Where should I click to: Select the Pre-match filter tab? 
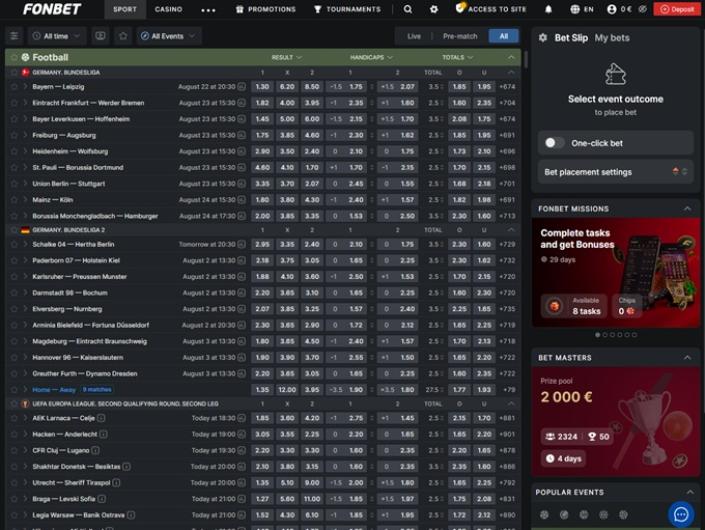pyautogui.click(x=460, y=36)
